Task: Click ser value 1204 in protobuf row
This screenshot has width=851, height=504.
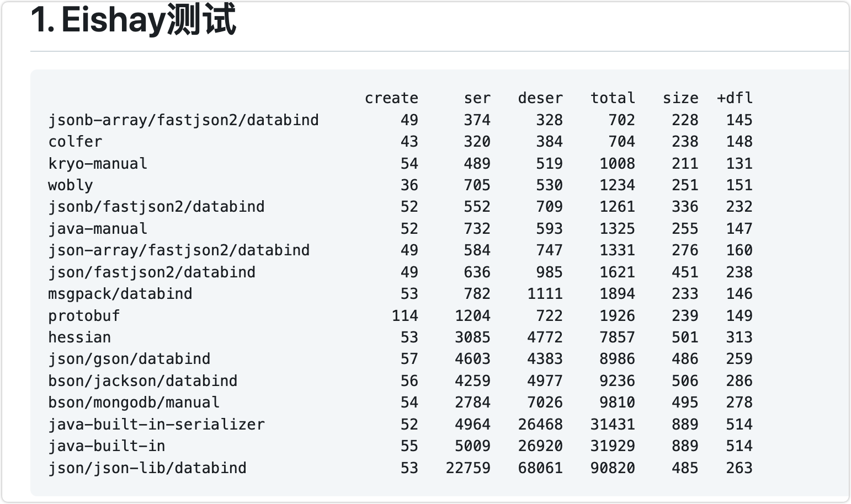Action: pyautogui.click(x=472, y=316)
